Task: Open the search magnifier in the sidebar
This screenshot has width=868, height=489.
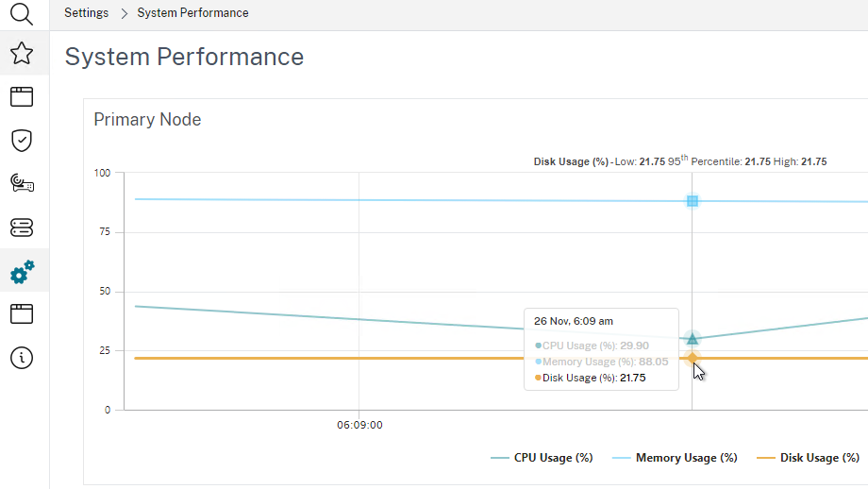Action: 22,13
